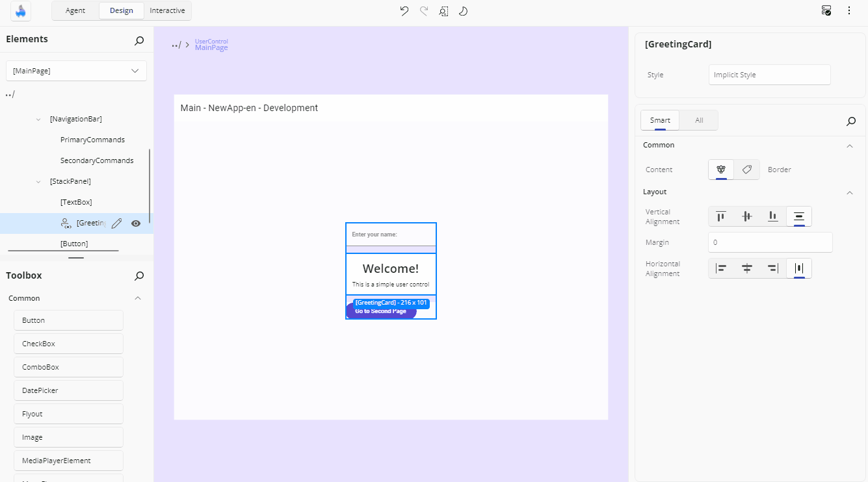868x482 pixels.
Task: Click the UserControl breadcrumb link
Action: pyautogui.click(x=211, y=41)
